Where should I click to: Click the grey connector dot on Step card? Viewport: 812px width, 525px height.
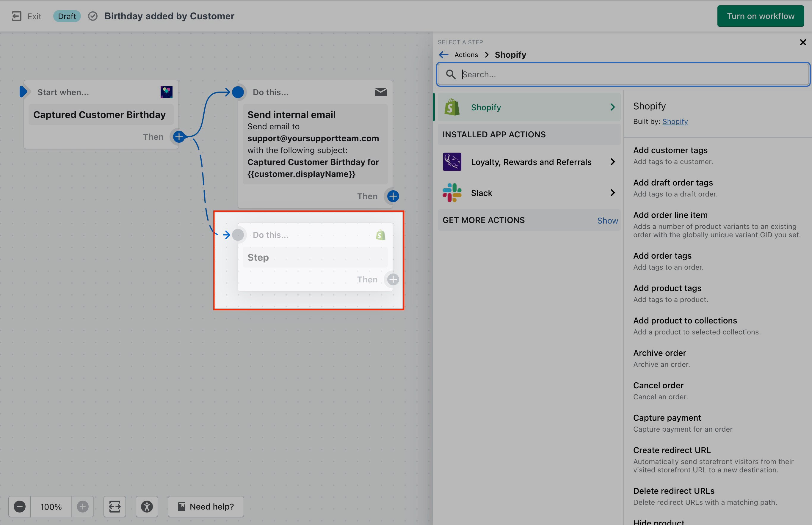[238, 235]
